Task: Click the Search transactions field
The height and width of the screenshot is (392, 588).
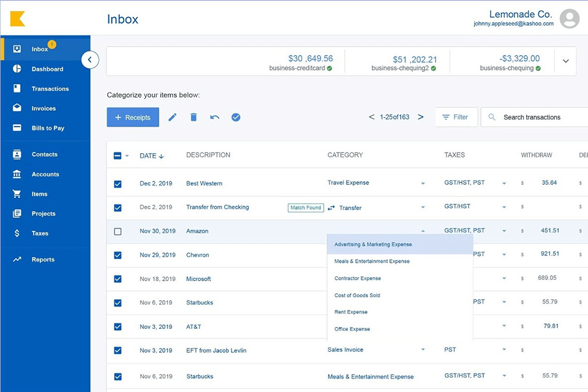Action: click(534, 117)
